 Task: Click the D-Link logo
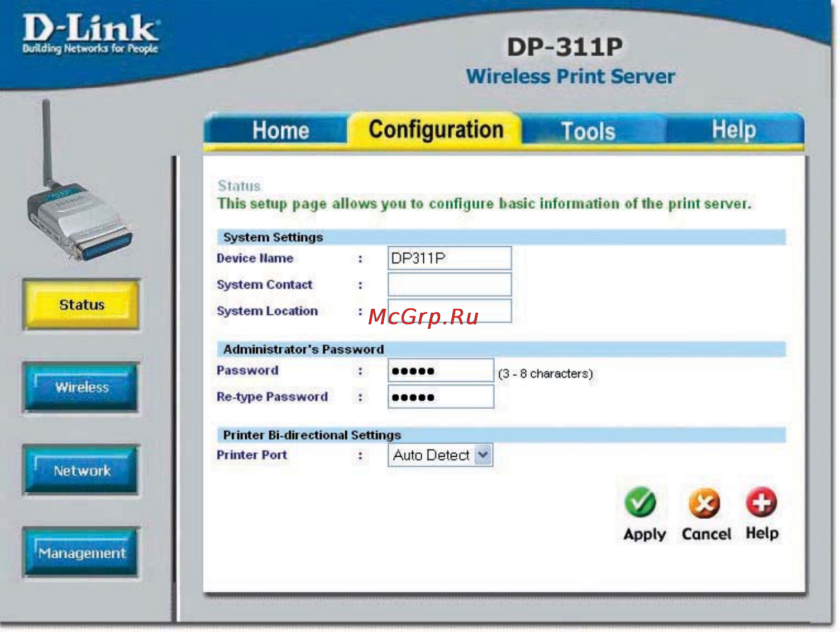coord(91,34)
